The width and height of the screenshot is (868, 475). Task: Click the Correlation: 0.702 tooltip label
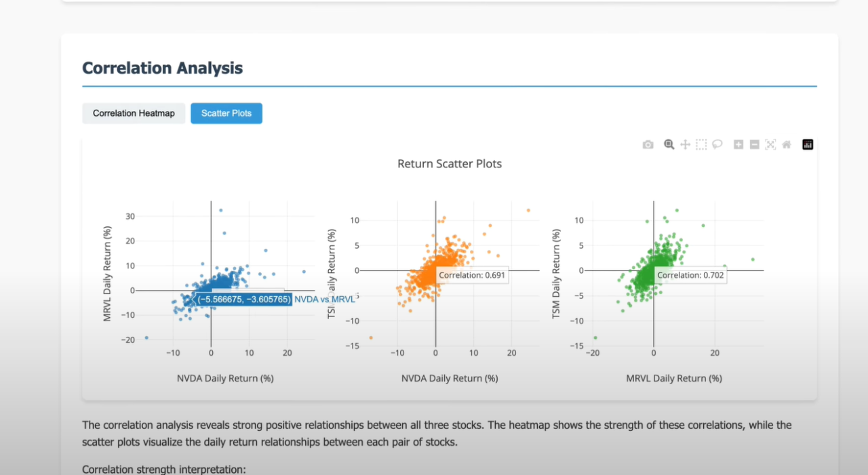click(x=690, y=275)
